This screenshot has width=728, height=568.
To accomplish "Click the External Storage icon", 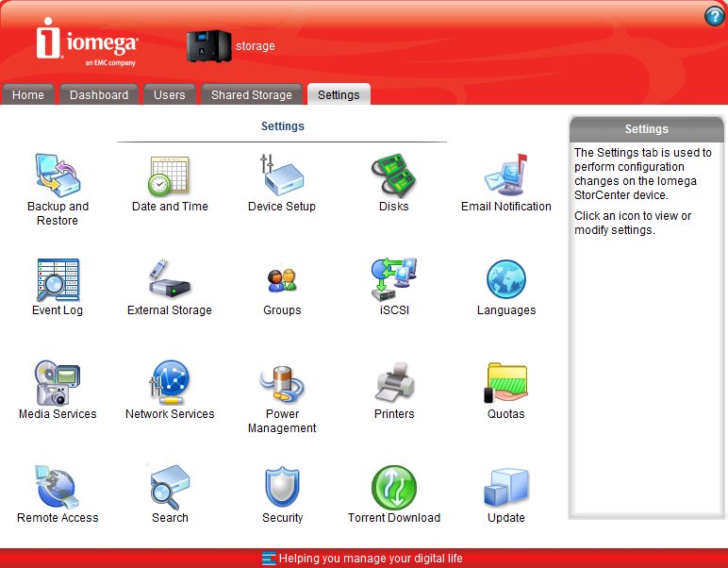I will point(170,279).
